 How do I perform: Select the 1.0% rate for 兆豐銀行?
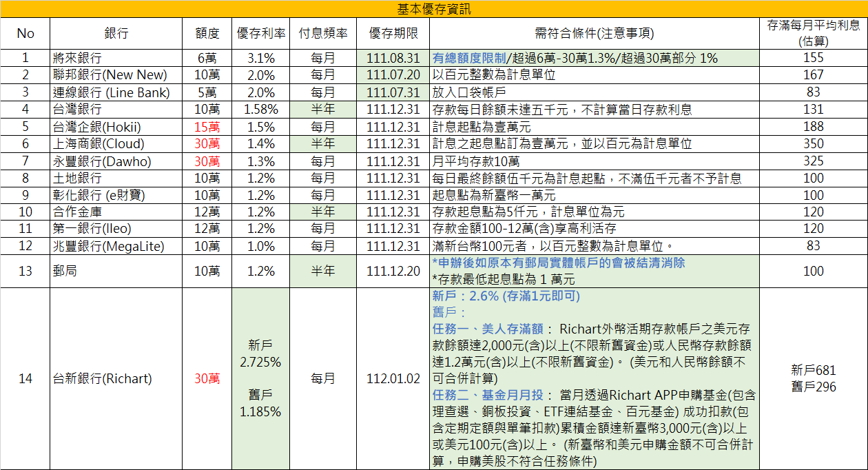tap(261, 246)
